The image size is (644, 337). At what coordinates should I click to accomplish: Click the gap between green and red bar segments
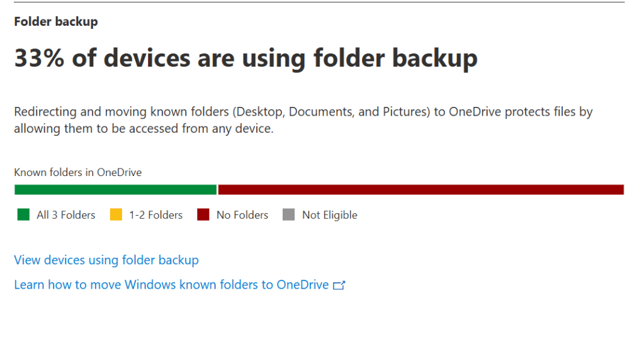pos(217,190)
